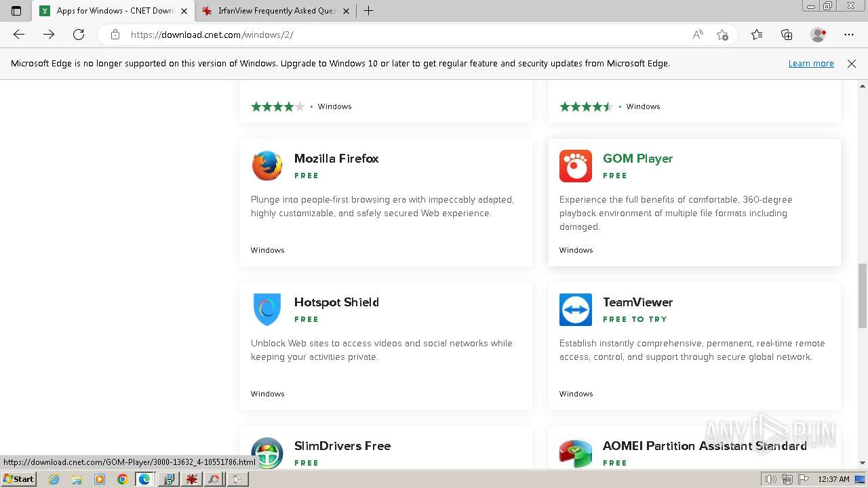Launch Internet Explorer from taskbar
Image resolution: width=868 pixels, height=488 pixels.
[x=54, y=479]
